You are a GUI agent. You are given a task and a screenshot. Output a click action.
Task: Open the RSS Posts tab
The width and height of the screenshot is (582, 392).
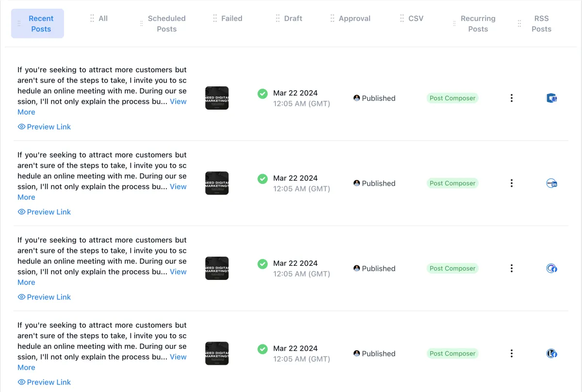coord(541,23)
